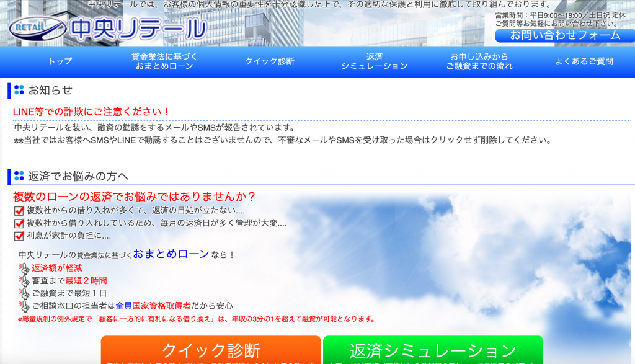Click the pointing-hand icon beside ご相談窓口の担当者
This screenshot has height=364, width=635.
click(24, 306)
